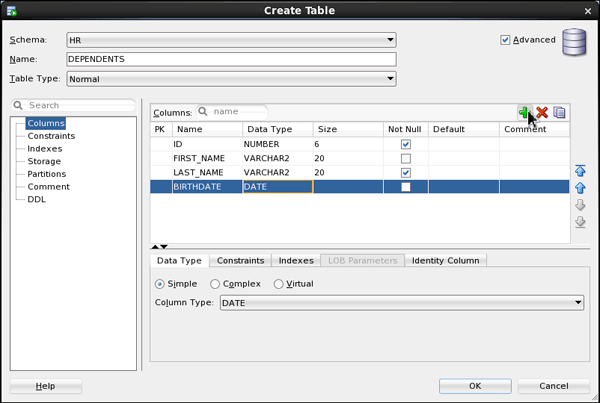Click the red X delete column icon
The width and height of the screenshot is (600, 403).
[542, 112]
